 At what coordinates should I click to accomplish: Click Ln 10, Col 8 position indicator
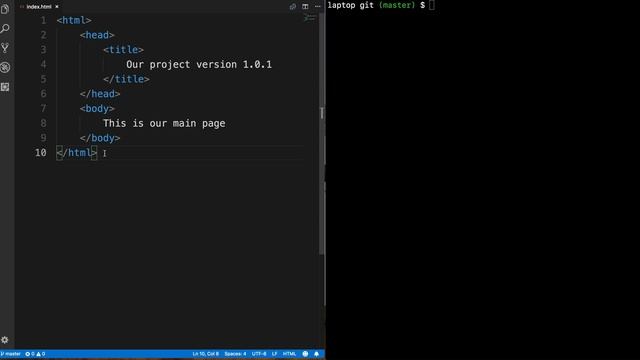pyautogui.click(x=206, y=354)
